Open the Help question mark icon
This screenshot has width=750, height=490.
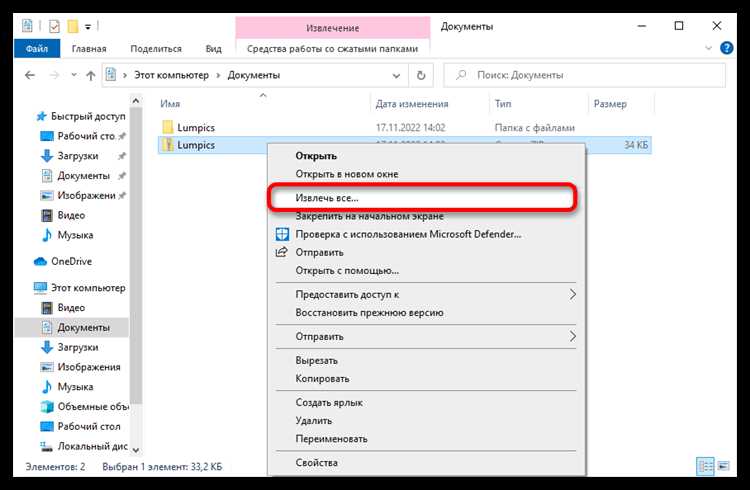(x=726, y=48)
